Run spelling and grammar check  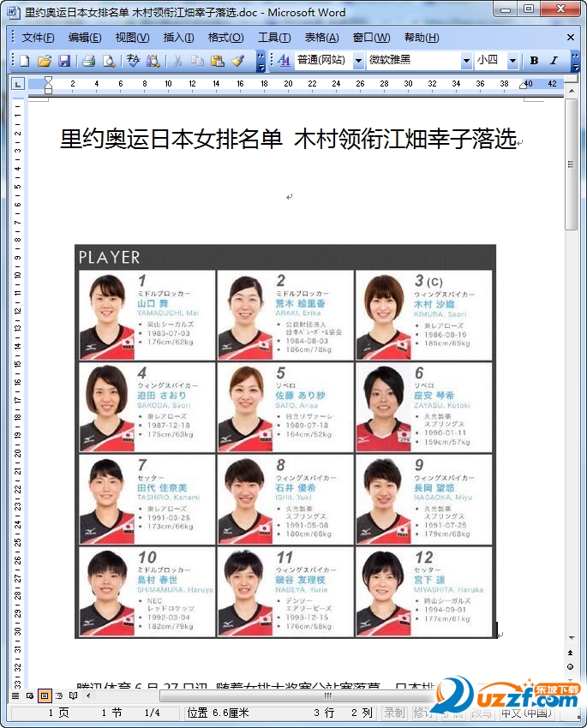tap(134, 61)
